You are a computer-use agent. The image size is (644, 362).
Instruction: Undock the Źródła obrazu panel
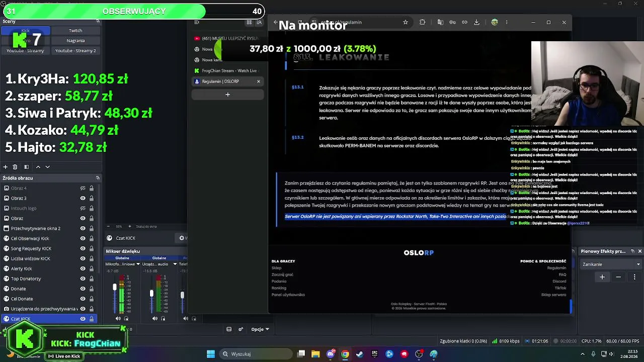tap(98, 178)
